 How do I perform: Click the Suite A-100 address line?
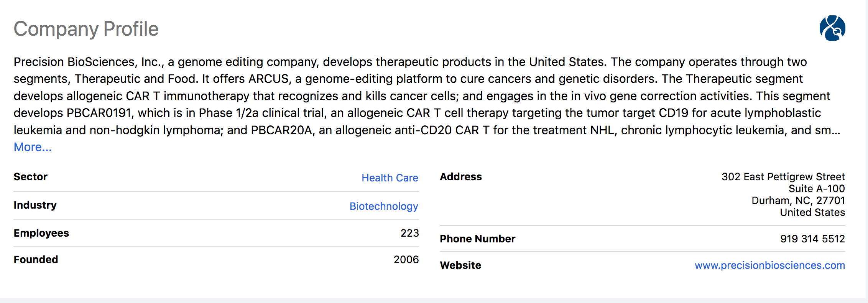point(817,189)
